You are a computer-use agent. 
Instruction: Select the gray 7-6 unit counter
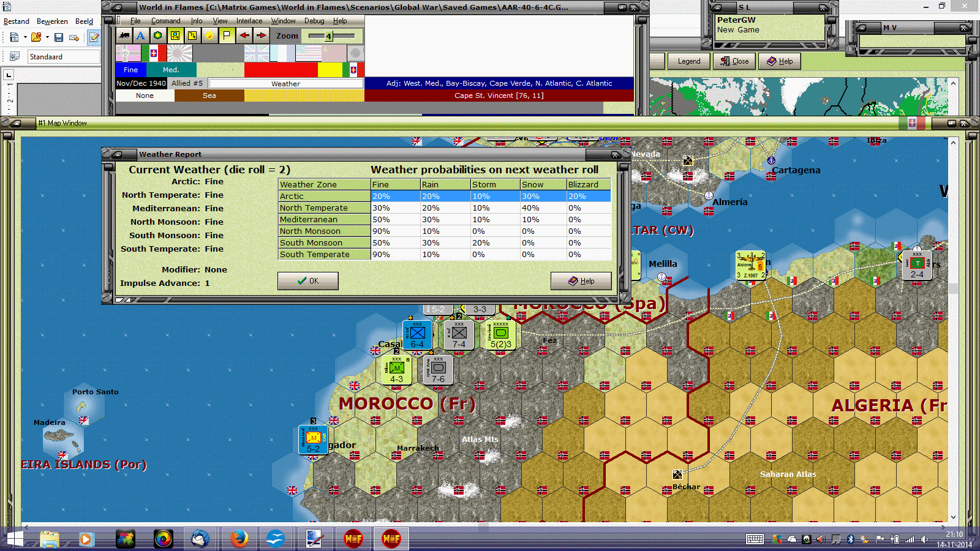coord(438,370)
